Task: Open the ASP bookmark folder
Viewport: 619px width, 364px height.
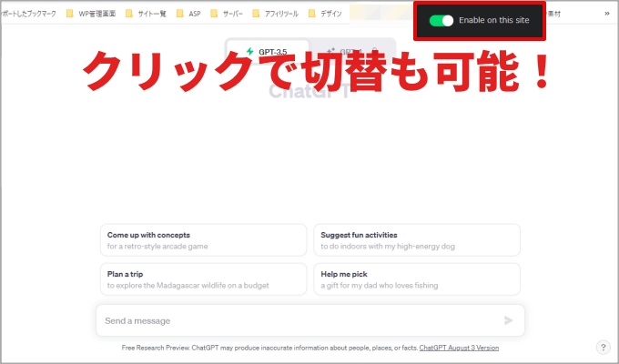Action: pos(188,14)
